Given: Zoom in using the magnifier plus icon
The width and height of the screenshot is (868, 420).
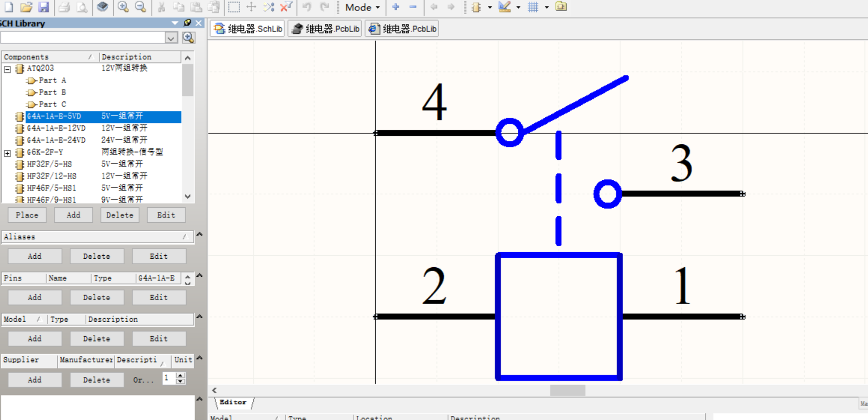Looking at the screenshot, I should (x=123, y=7).
